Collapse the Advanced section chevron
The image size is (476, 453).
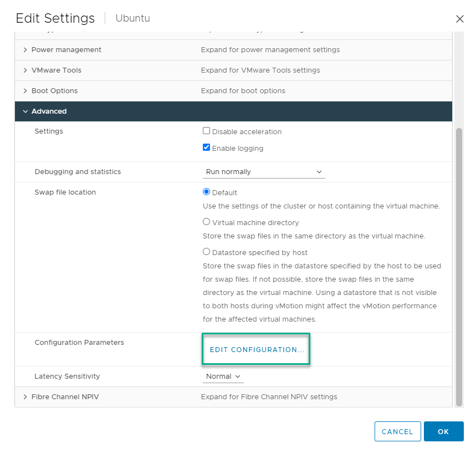tap(25, 111)
